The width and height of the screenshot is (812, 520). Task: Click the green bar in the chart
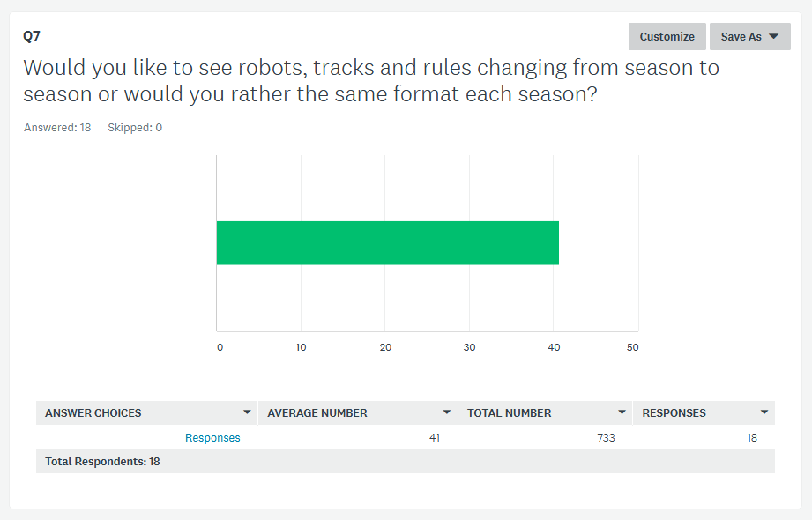tap(387, 243)
